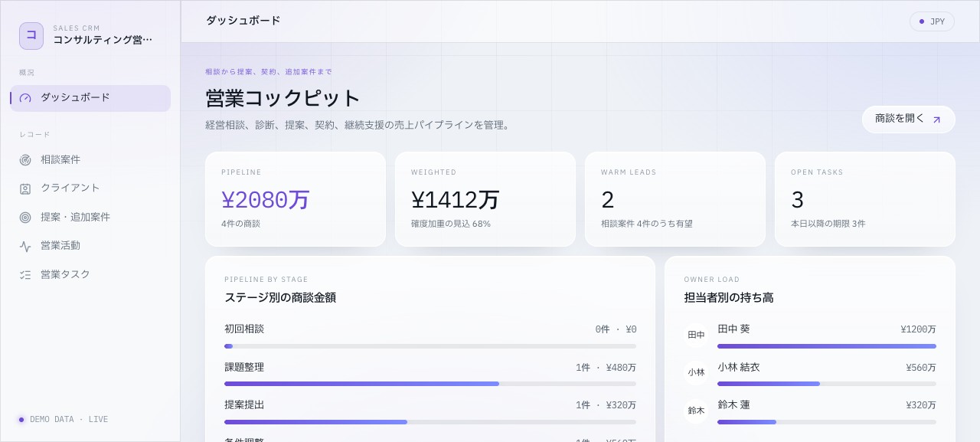
Task: Click the 初回相談 stage progress bar
Action: [x=430, y=346]
